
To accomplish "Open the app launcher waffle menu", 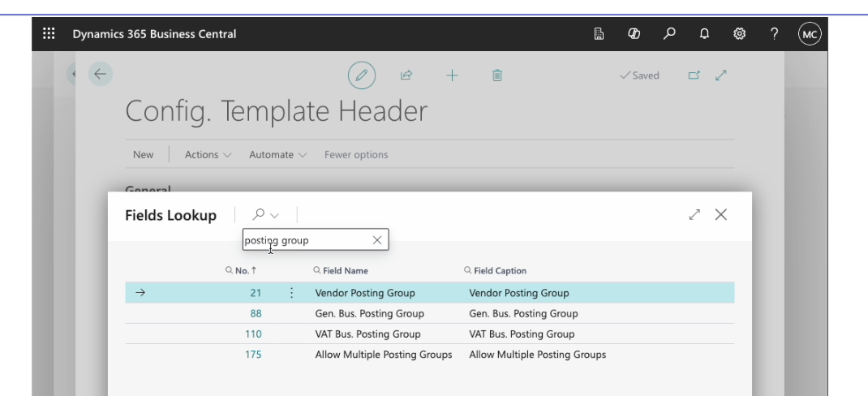I will (x=48, y=34).
